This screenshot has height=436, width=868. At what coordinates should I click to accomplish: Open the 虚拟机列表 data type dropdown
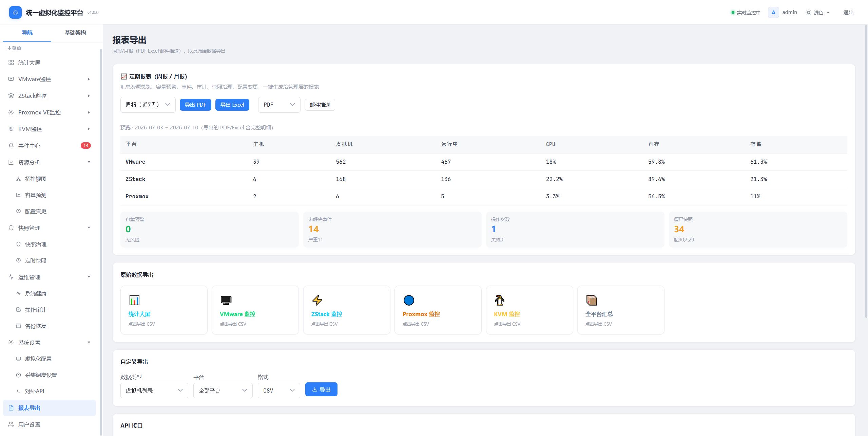[154, 390]
